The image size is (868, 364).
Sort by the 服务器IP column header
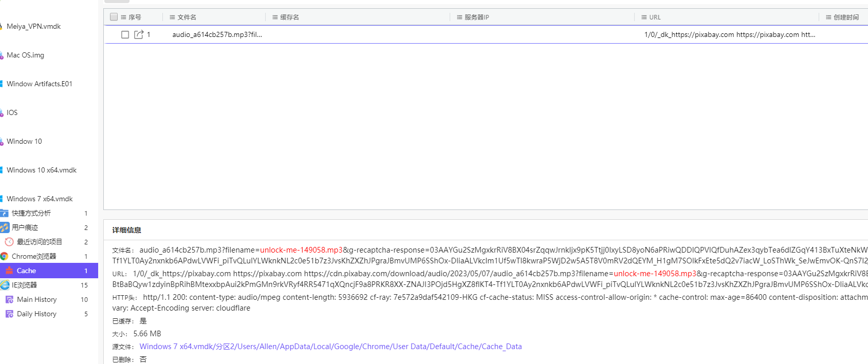(477, 17)
